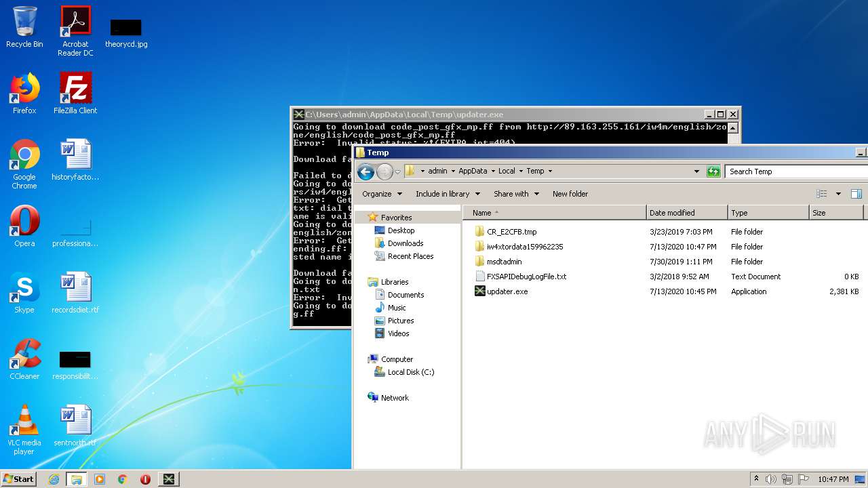Select FXSAPIDebugLogFile.txt file
This screenshot has height=488, width=868.
click(x=526, y=277)
